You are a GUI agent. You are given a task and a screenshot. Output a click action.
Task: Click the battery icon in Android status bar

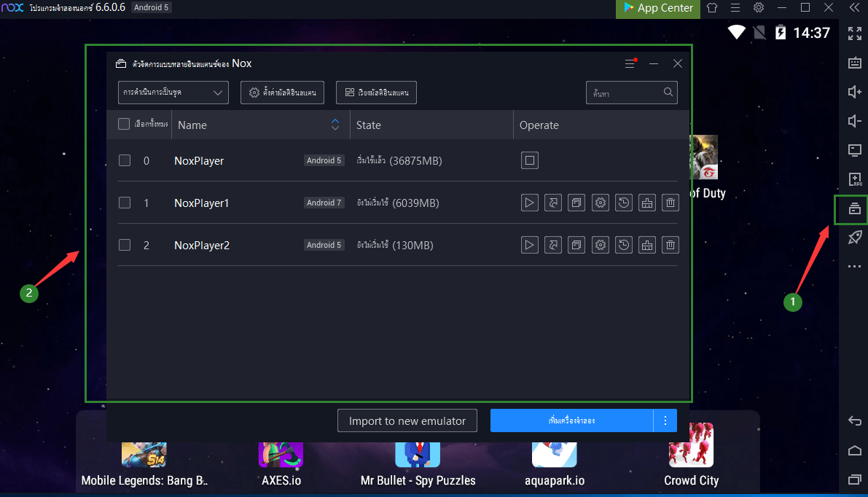pyautogui.click(x=780, y=33)
